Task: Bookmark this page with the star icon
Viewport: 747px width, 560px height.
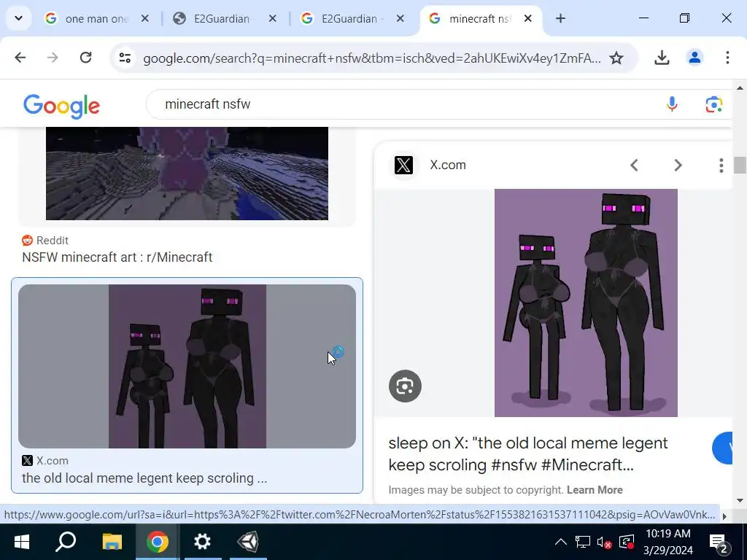Action: tap(616, 58)
